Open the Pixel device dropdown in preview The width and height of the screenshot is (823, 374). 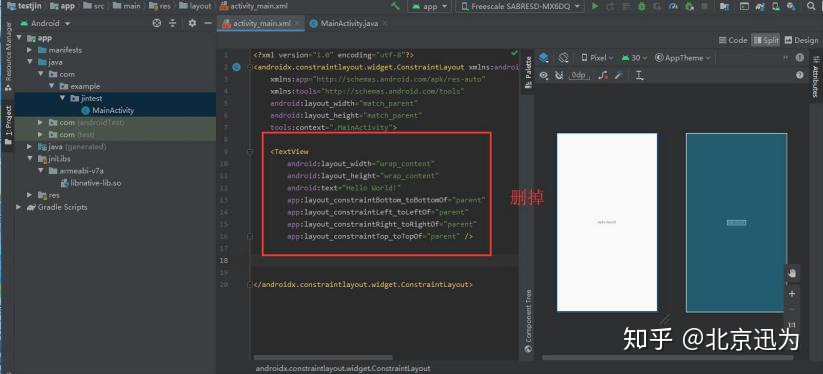pyautogui.click(x=597, y=58)
